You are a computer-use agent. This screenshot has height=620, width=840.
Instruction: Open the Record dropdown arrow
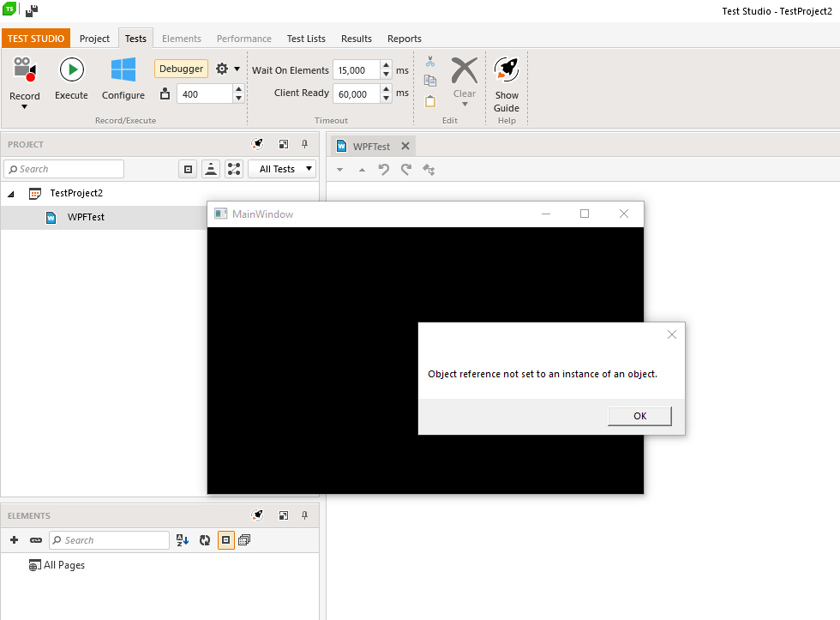click(24, 107)
